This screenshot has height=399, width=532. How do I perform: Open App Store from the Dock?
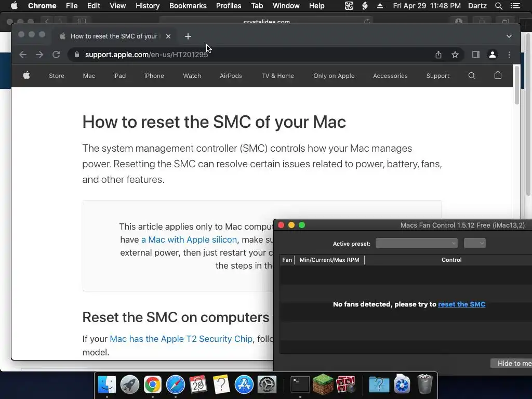coord(244,384)
